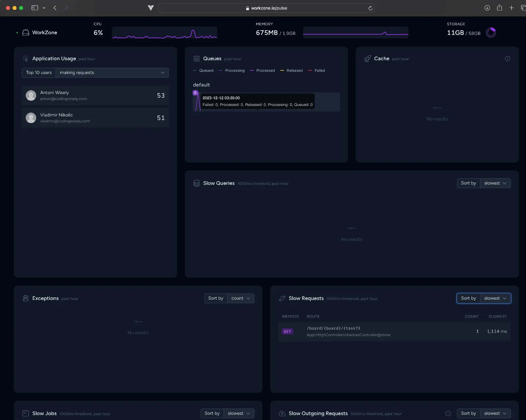Click the Queues list icon
The height and width of the screenshot is (420, 526).
tap(197, 59)
